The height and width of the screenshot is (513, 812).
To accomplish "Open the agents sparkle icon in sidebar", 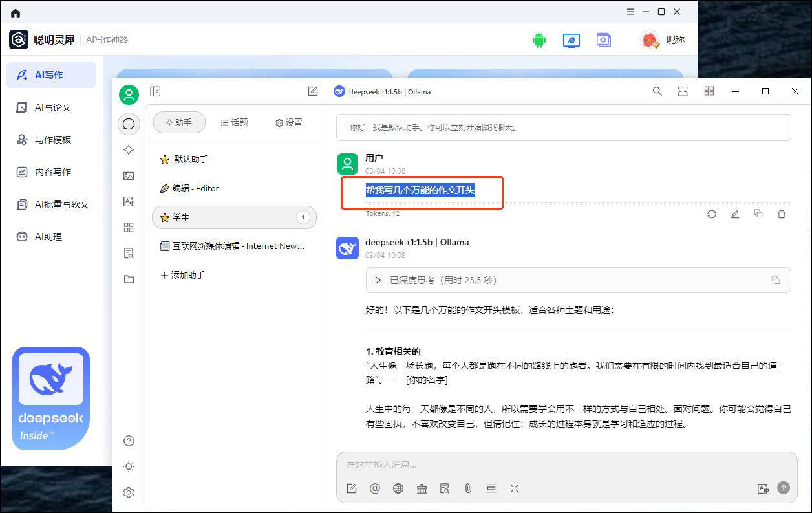I will (x=129, y=149).
